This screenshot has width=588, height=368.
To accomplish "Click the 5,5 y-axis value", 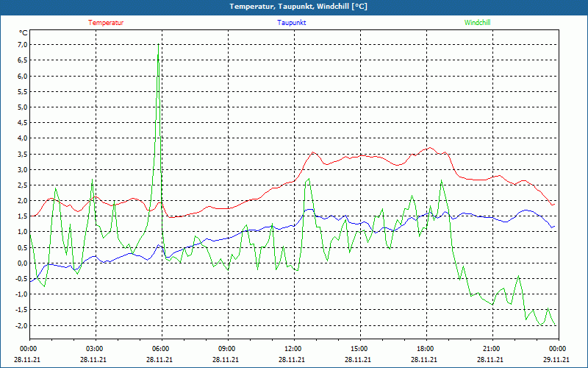I will tap(23, 91).
